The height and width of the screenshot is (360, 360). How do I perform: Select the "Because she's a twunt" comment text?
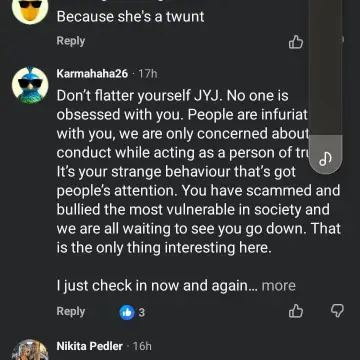pos(130,16)
